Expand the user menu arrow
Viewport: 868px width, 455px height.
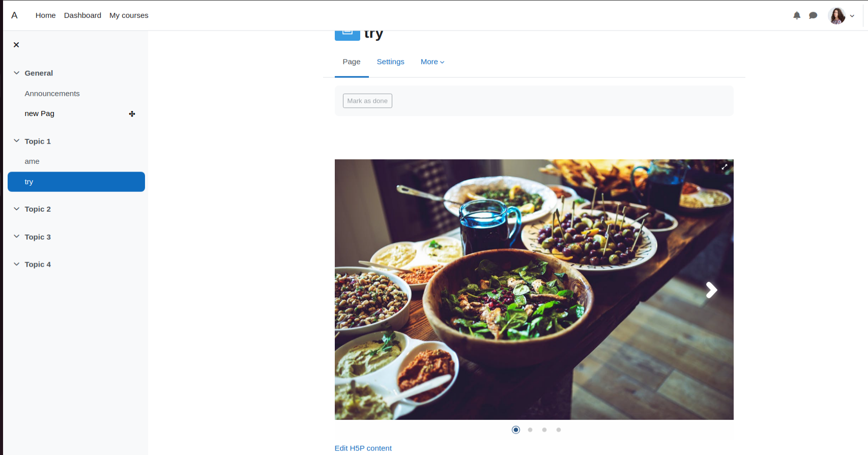(852, 16)
